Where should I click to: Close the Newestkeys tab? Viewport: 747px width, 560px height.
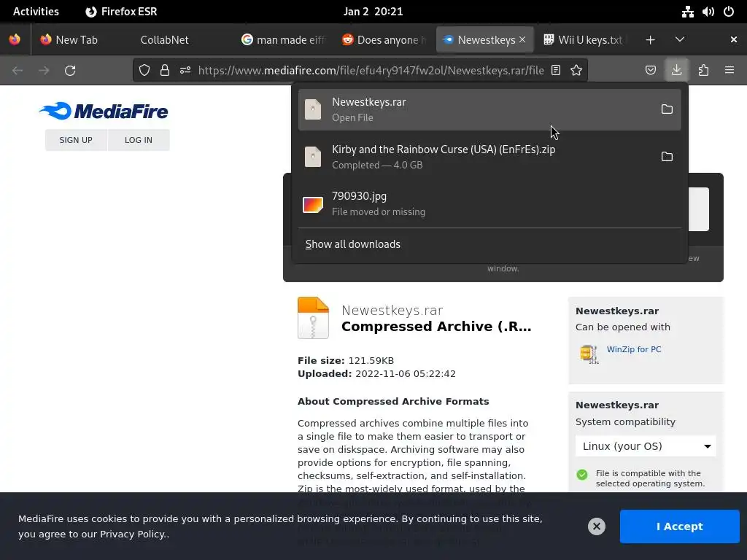[x=522, y=39]
